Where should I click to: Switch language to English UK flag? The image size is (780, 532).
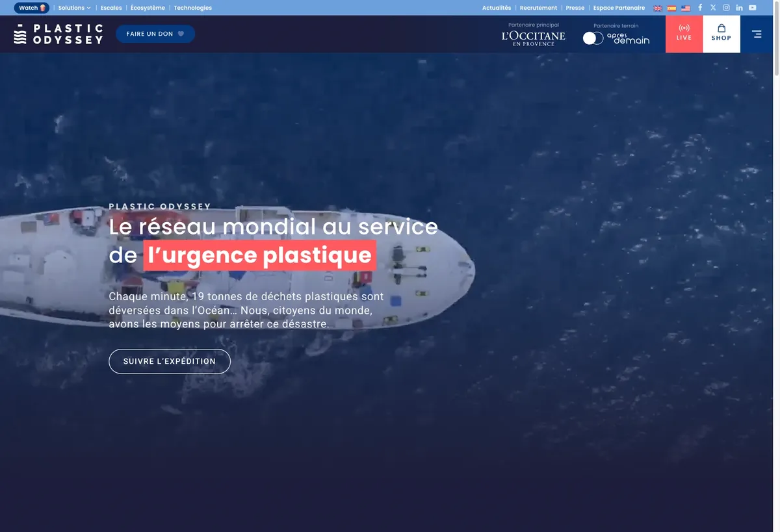658,8
